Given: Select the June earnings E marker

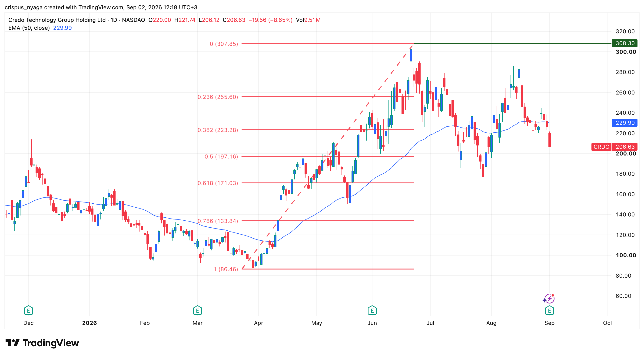Looking at the screenshot, I should coord(372,310).
